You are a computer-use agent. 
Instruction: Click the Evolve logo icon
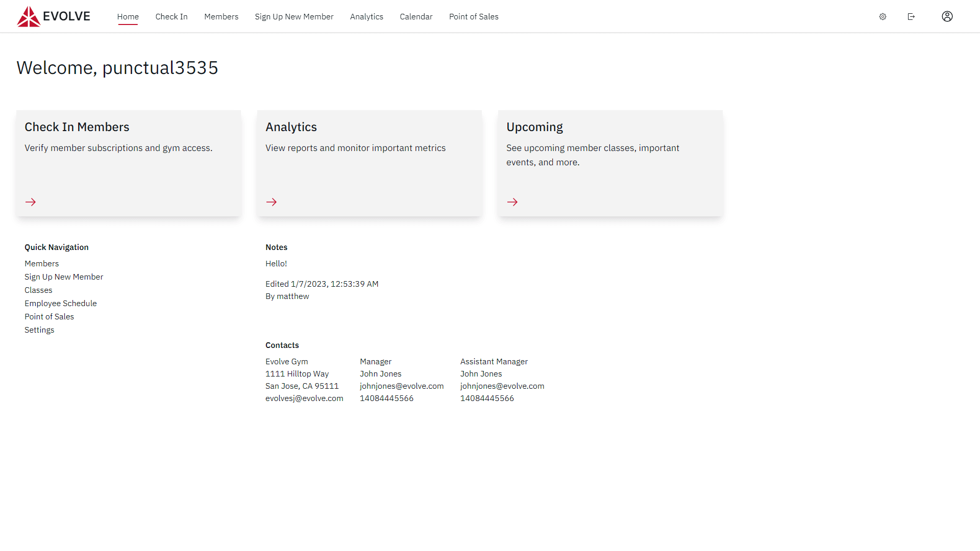tap(29, 16)
